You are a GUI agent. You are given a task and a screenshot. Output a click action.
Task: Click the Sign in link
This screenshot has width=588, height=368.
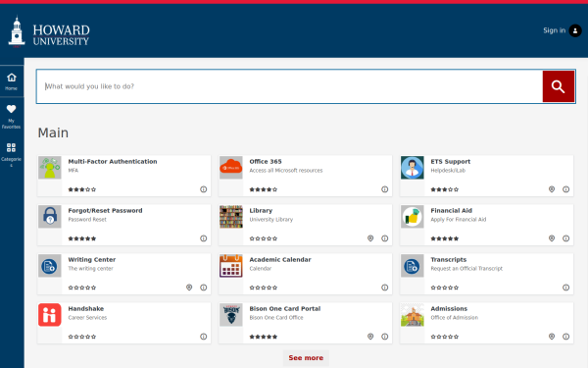click(554, 30)
